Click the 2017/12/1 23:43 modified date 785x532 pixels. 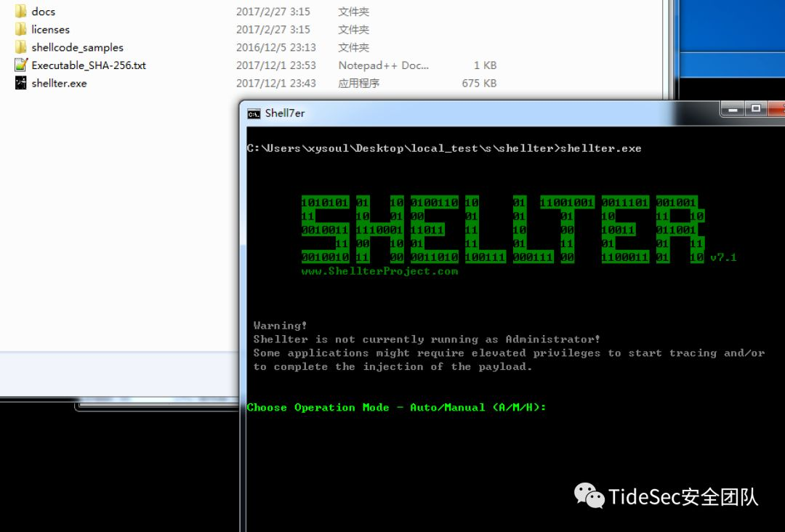[x=276, y=83]
